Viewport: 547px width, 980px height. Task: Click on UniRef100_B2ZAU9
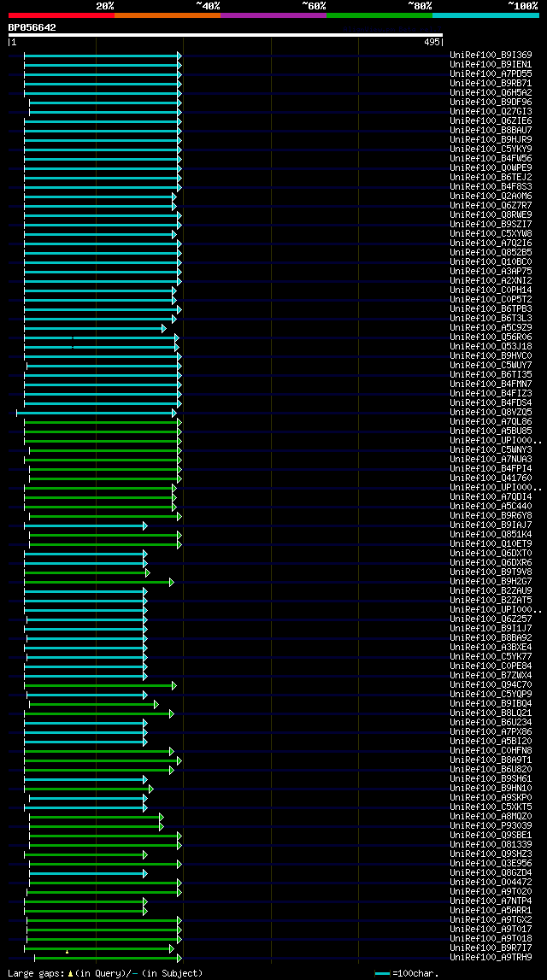pyautogui.click(x=491, y=590)
